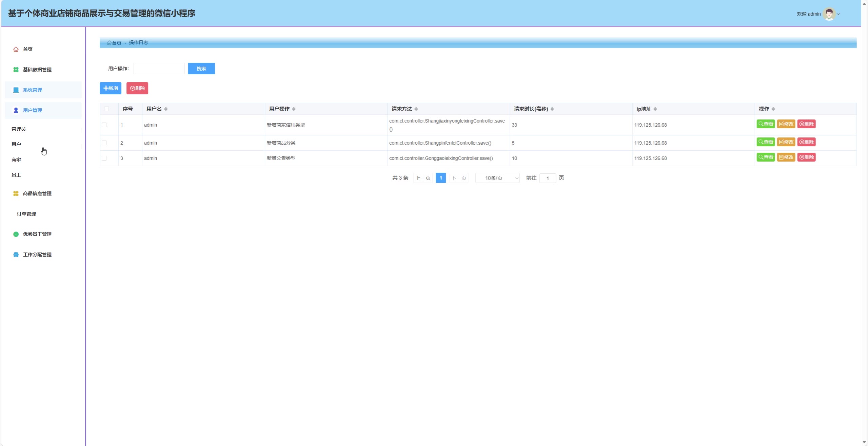868x446 pixels.
Task: Click the 用户管理 person icon
Action: pyautogui.click(x=16, y=110)
